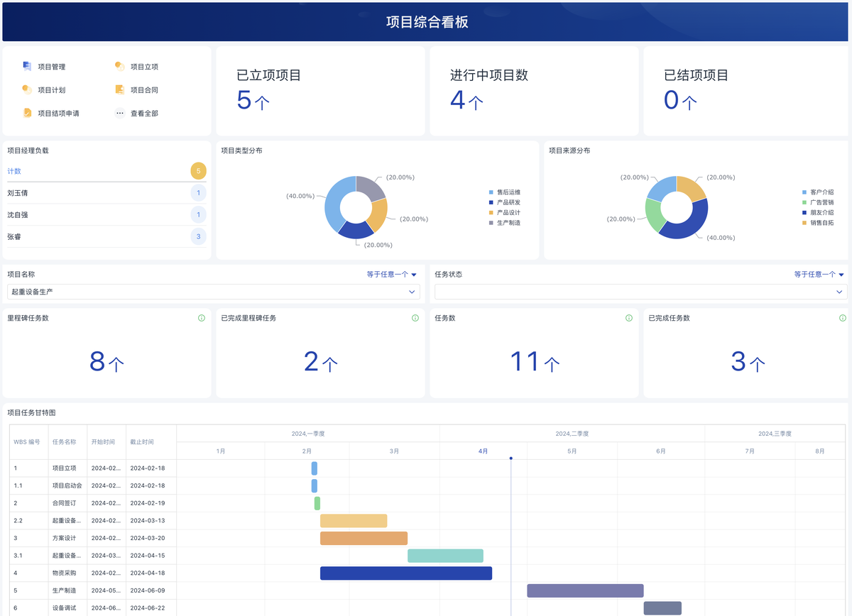Screen dimensions: 852x616
Task: Select 张睿 row in 项目经理负载
Action: click(x=106, y=236)
